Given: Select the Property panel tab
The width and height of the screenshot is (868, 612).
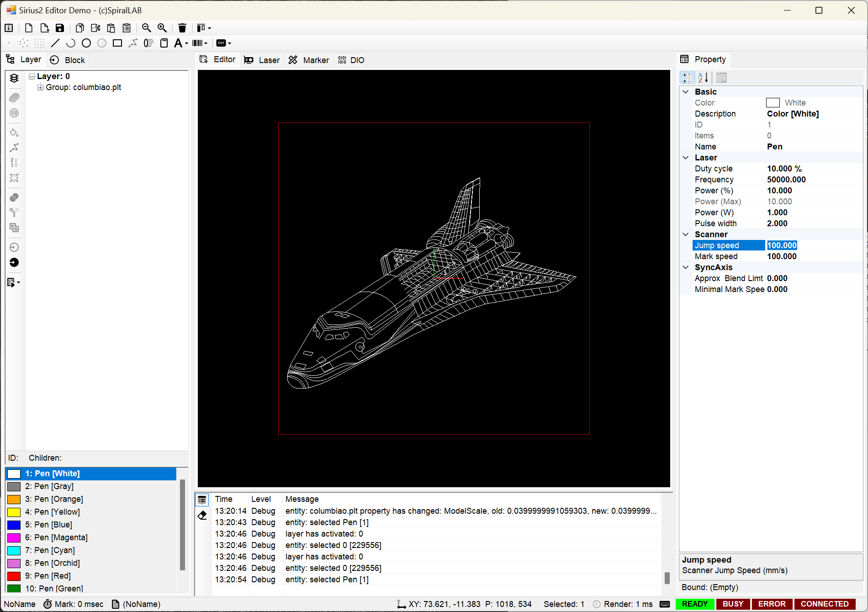Looking at the screenshot, I should tap(704, 59).
